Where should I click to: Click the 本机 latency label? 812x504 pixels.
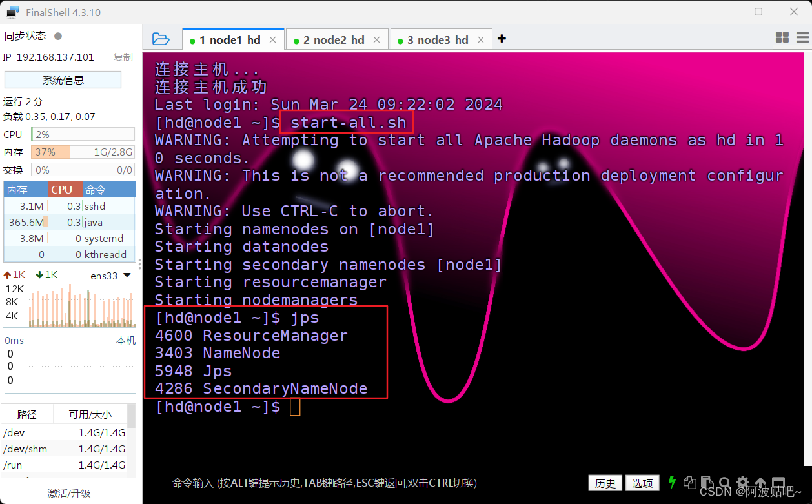coord(126,340)
